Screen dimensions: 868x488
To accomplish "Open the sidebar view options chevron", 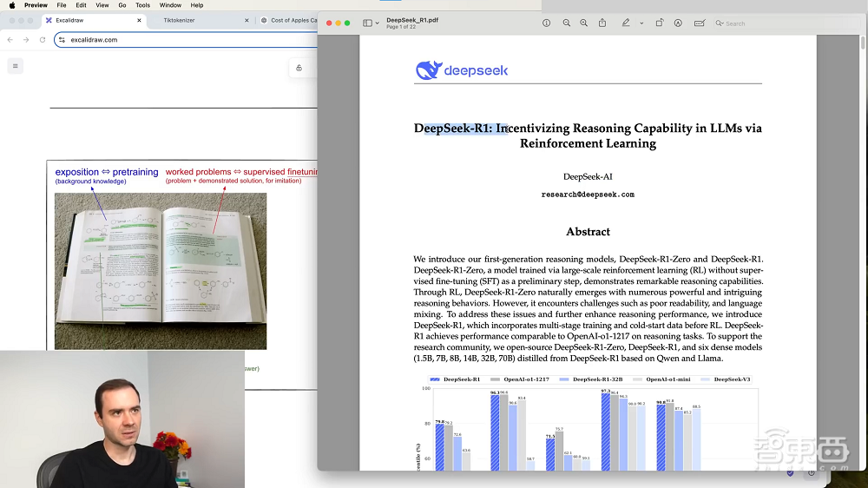I will [x=377, y=23].
